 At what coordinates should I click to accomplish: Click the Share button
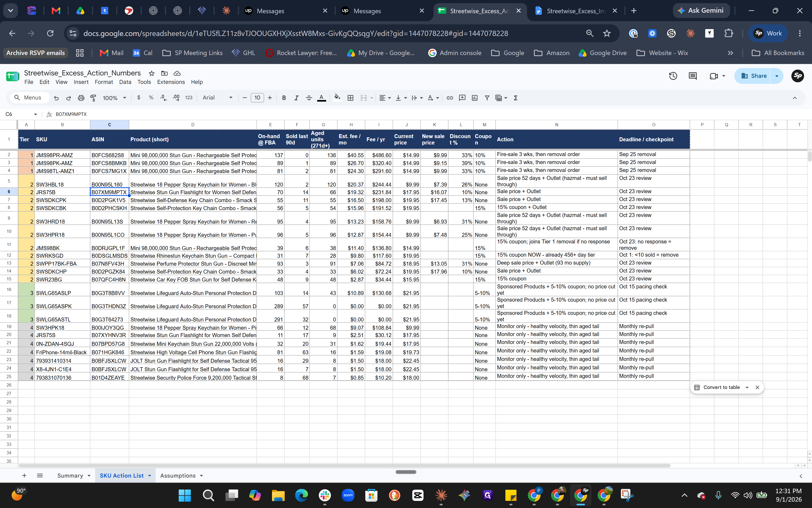click(x=754, y=76)
